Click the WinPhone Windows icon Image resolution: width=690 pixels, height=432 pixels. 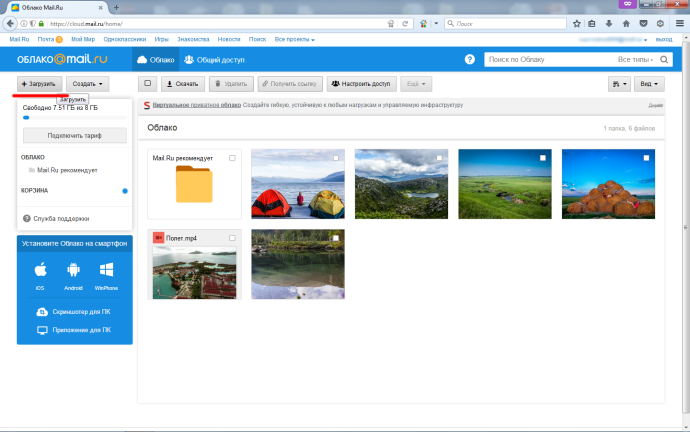[105, 270]
